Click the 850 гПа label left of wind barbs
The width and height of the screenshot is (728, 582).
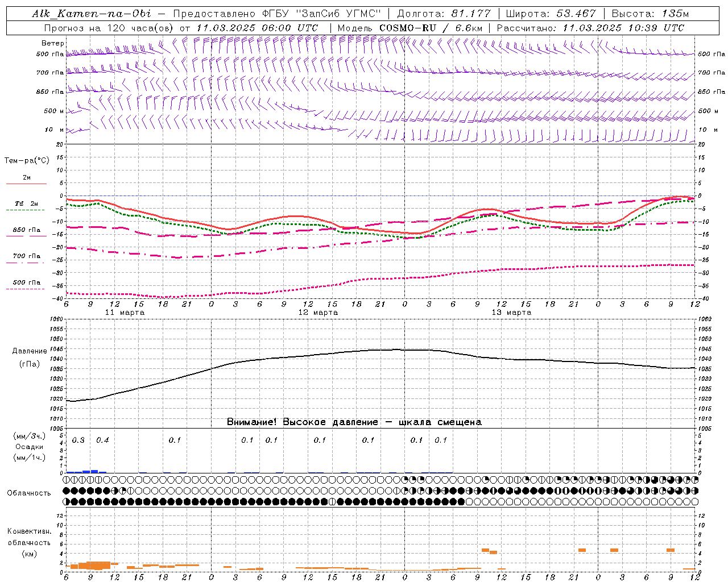click(x=50, y=92)
